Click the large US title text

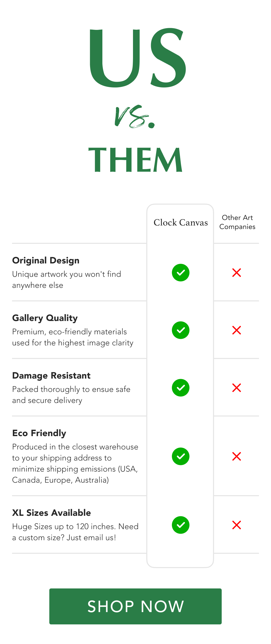click(x=138, y=58)
